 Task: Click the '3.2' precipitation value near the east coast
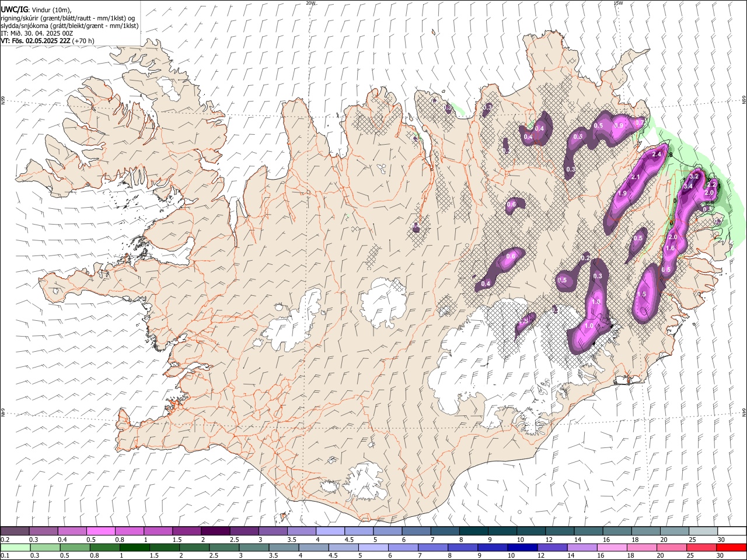(x=694, y=176)
